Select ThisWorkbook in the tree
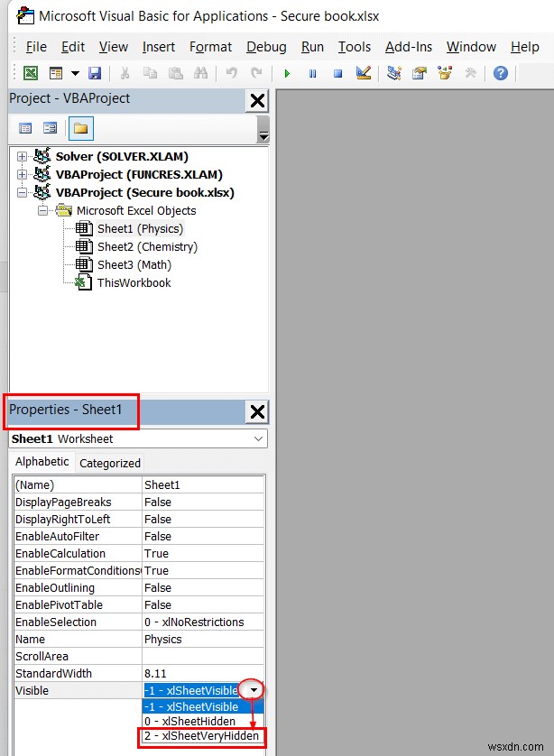 (134, 283)
